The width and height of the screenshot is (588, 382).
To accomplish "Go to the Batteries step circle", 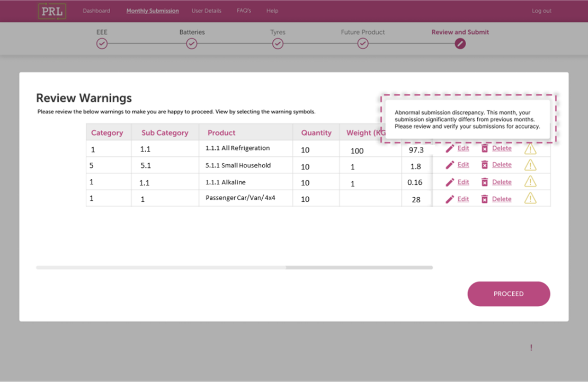I will pos(192,44).
